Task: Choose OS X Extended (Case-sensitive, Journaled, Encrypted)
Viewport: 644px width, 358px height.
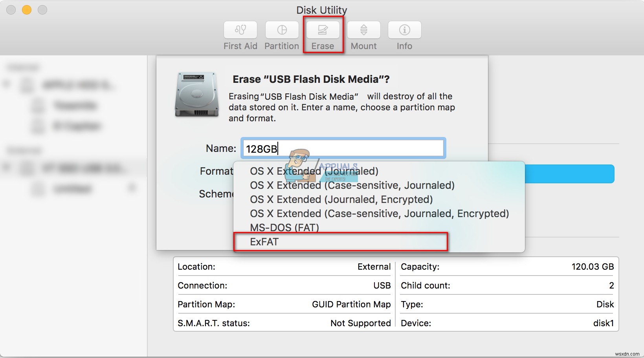Action: click(x=379, y=214)
